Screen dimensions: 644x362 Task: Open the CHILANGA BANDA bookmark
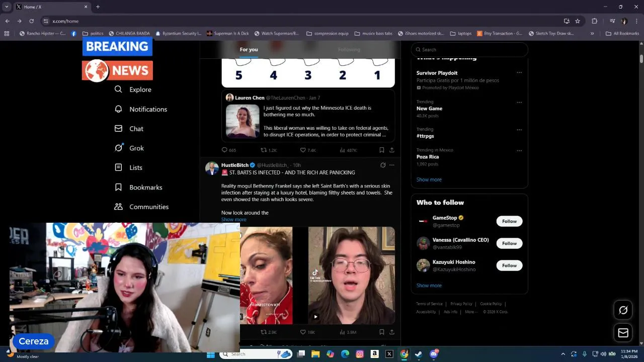point(129,34)
